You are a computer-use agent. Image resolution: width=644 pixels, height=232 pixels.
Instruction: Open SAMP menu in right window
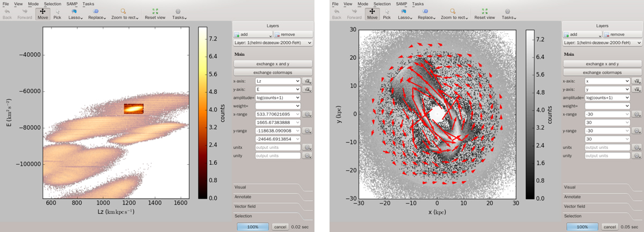pyautogui.click(x=401, y=4)
